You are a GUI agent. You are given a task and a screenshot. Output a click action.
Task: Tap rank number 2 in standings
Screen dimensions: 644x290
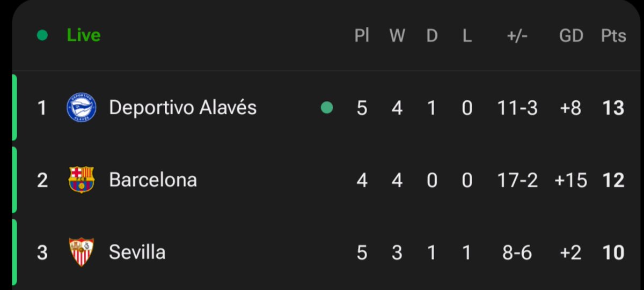[x=42, y=180]
